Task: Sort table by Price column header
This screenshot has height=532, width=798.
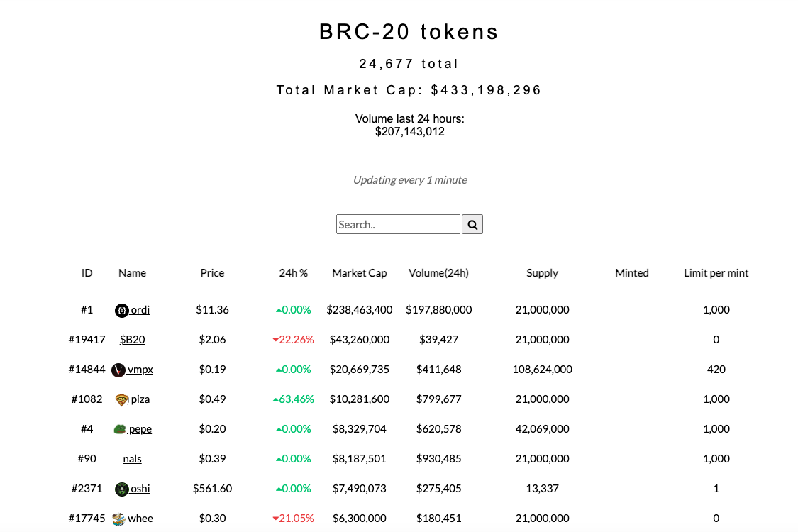Action: [x=212, y=273]
